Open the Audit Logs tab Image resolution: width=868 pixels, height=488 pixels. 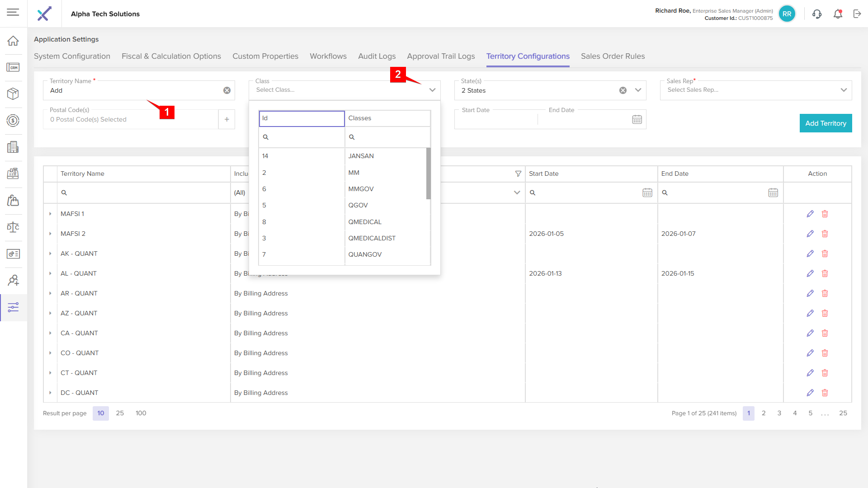coord(377,56)
